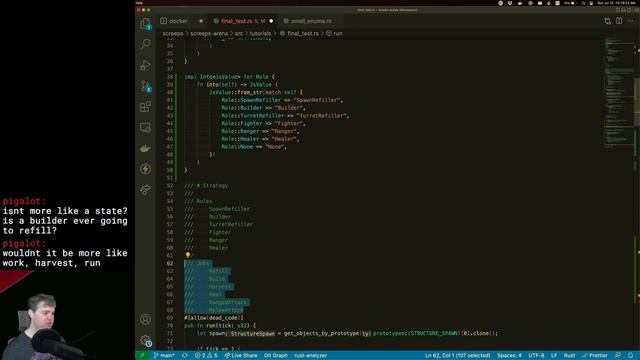This screenshot has height=360, width=640.
Task: Open notifications bell in status bar
Action: click(631, 356)
